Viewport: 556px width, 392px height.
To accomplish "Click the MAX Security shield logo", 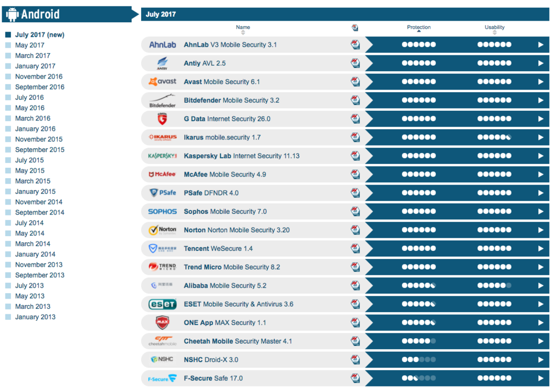I will pos(162,323).
